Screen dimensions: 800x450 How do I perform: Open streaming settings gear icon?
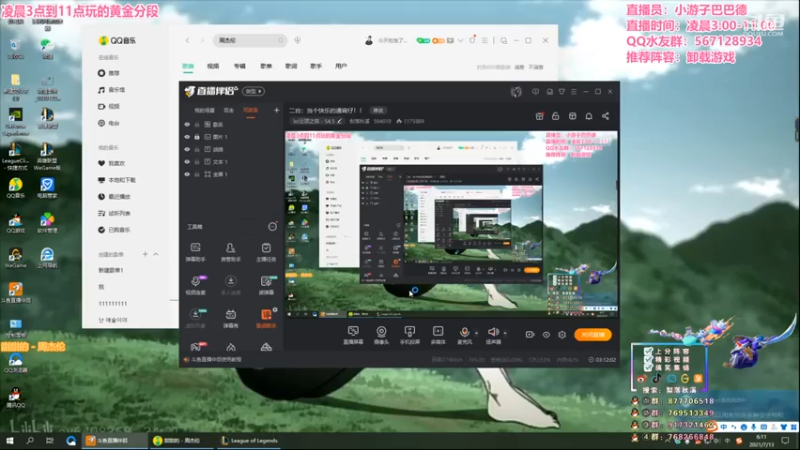click(x=562, y=335)
